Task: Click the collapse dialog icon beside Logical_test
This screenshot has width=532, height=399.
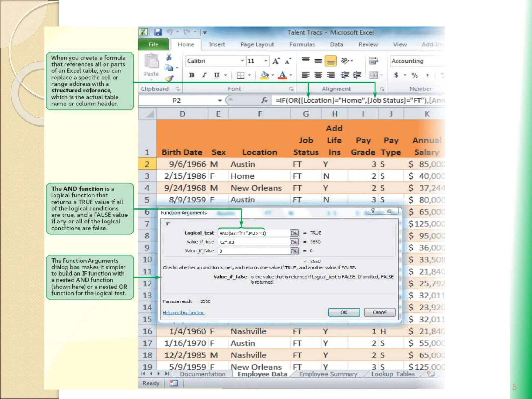Action: [x=294, y=233]
